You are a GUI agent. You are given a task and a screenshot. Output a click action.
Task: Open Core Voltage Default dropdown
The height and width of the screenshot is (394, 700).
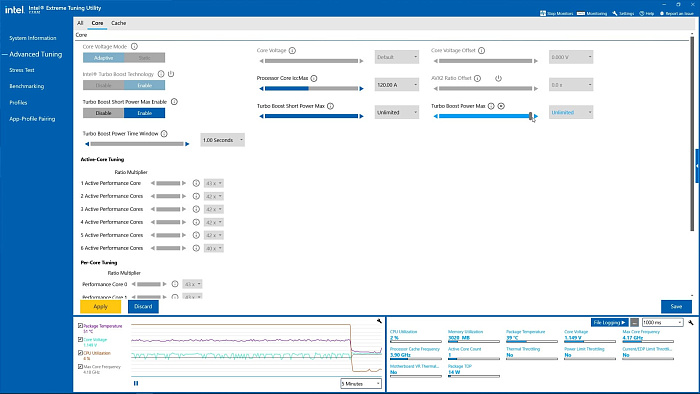click(397, 57)
